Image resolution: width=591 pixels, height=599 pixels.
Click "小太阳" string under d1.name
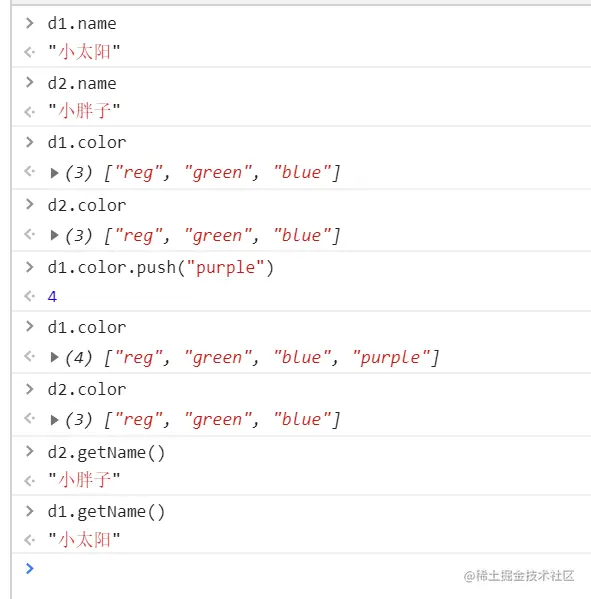coord(84,52)
